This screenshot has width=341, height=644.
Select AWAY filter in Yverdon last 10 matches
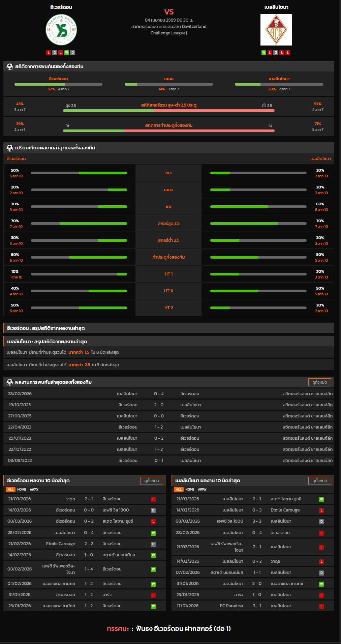pyautogui.click(x=34, y=490)
